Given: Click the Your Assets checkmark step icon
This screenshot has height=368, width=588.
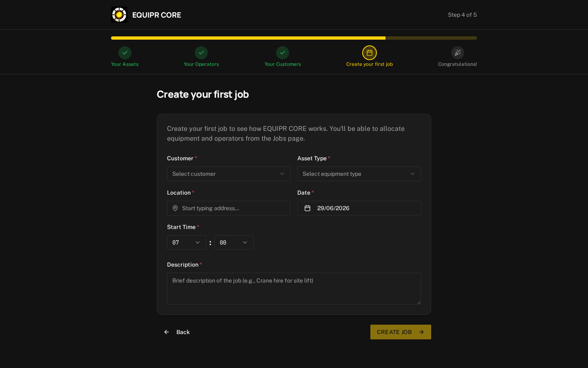Looking at the screenshot, I should coord(125,53).
